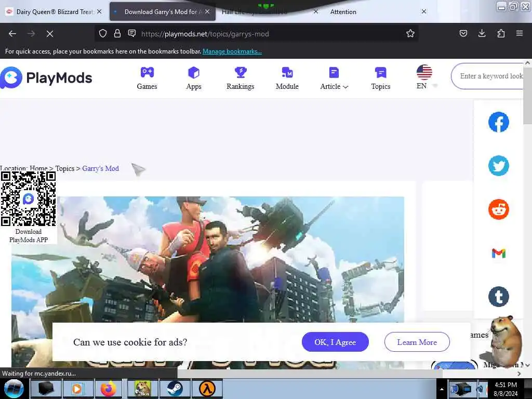Close the Attention tab

click(x=424, y=11)
